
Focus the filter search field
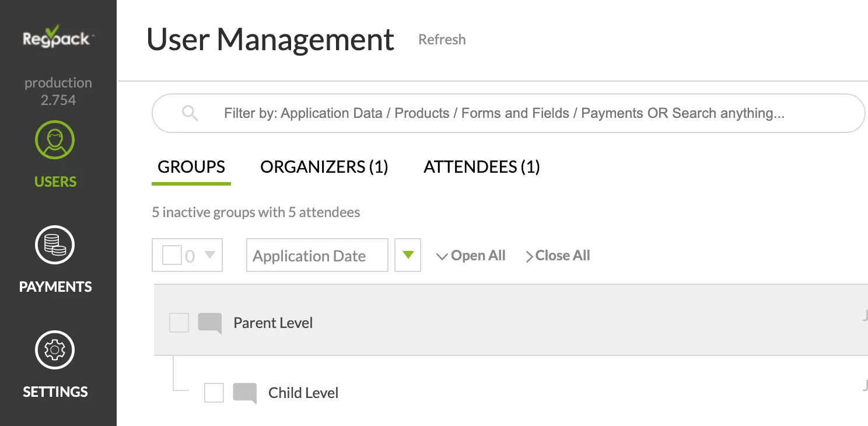pos(508,113)
